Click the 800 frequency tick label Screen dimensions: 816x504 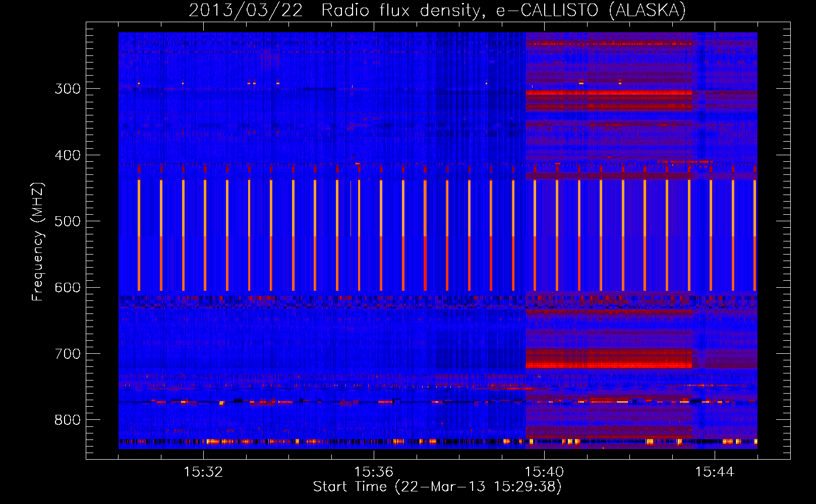68,420
